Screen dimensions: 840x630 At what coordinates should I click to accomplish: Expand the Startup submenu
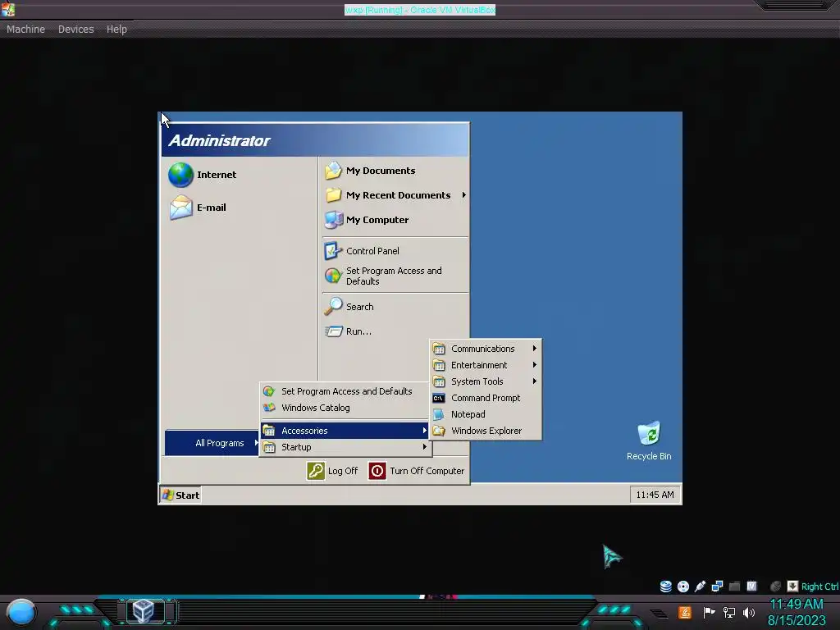coord(345,447)
